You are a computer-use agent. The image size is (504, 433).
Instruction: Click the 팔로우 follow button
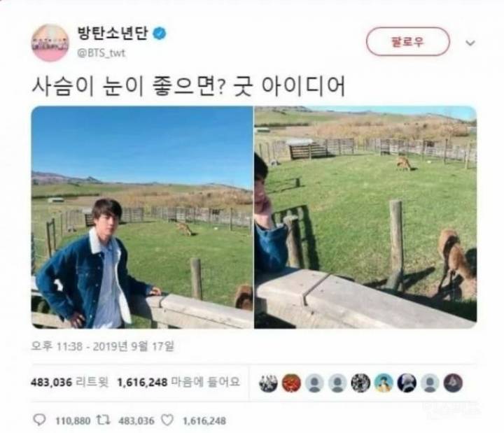pyautogui.click(x=407, y=42)
